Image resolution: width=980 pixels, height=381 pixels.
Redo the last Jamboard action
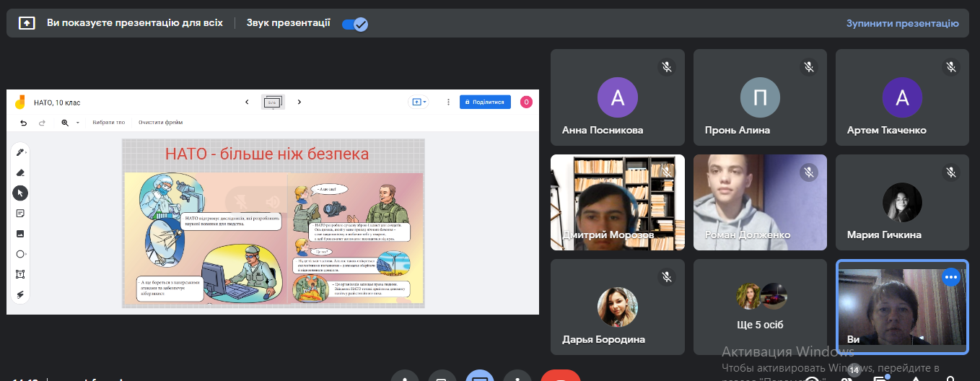point(42,123)
